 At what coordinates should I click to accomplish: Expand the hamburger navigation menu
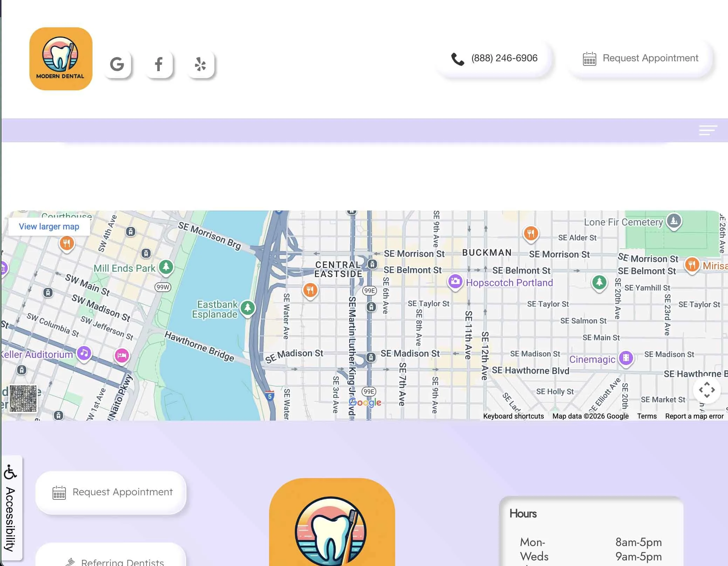(708, 130)
